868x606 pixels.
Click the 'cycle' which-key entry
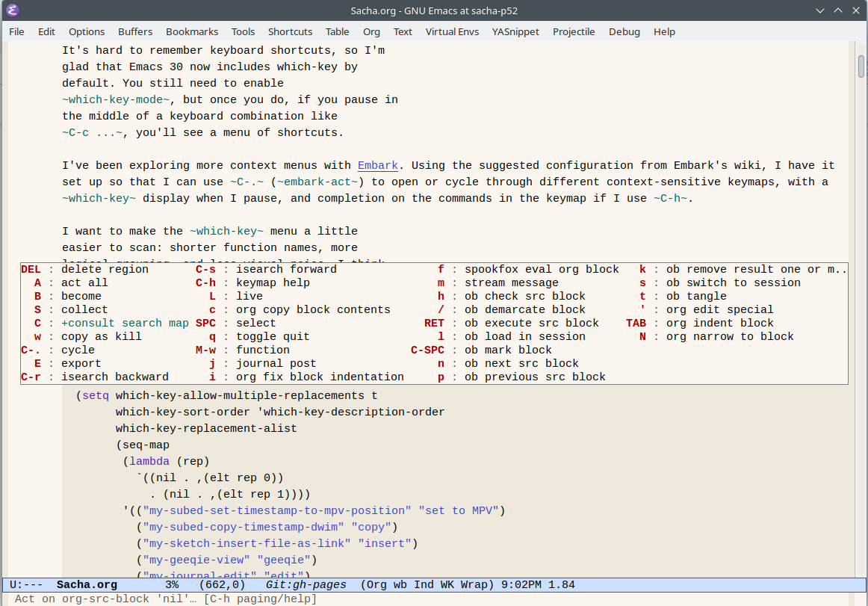pyautogui.click(x=78, y=350)
